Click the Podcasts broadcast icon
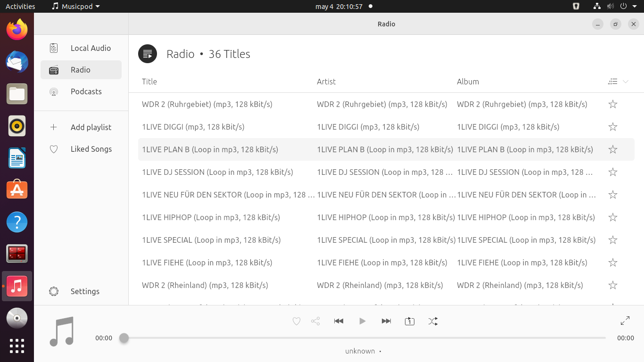 [x=54, y=92]
